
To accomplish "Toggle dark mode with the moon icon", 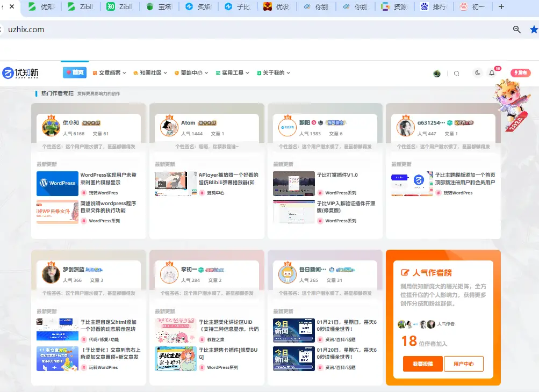I will click(478, 72).
